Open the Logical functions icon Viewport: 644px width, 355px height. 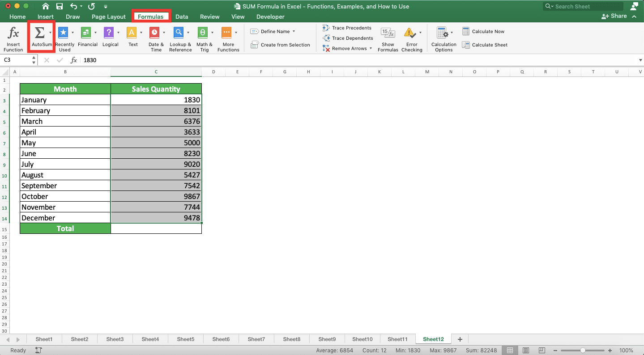[108, 33]
